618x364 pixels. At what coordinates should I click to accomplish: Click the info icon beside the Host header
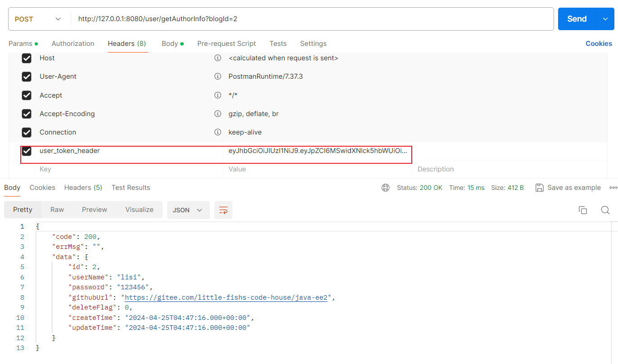pyautogui.click(x=218, y=58)
